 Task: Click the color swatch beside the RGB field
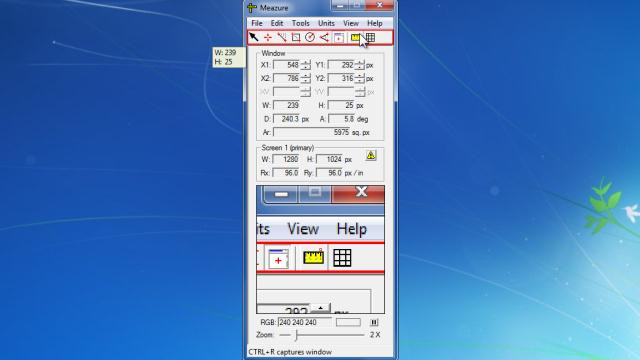348,322
